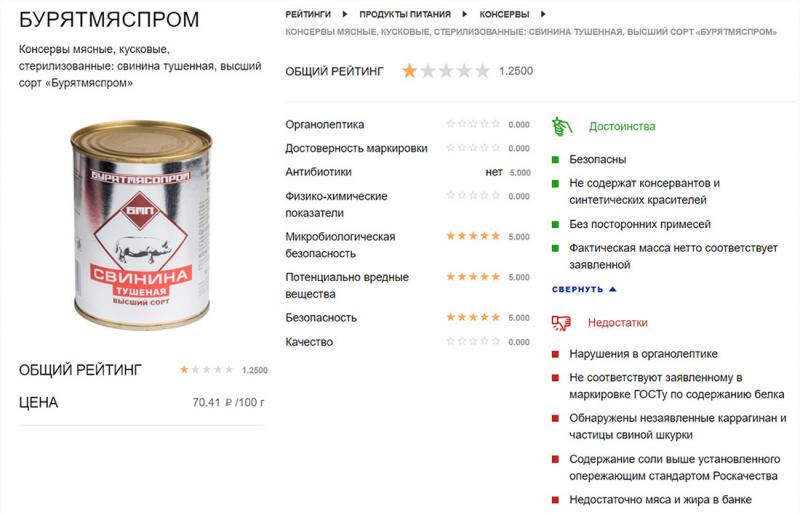The width and height of the screenshot is (800, 514).
Task: Click the Органолептика empty star rating
Action: (x=473, y=124)
